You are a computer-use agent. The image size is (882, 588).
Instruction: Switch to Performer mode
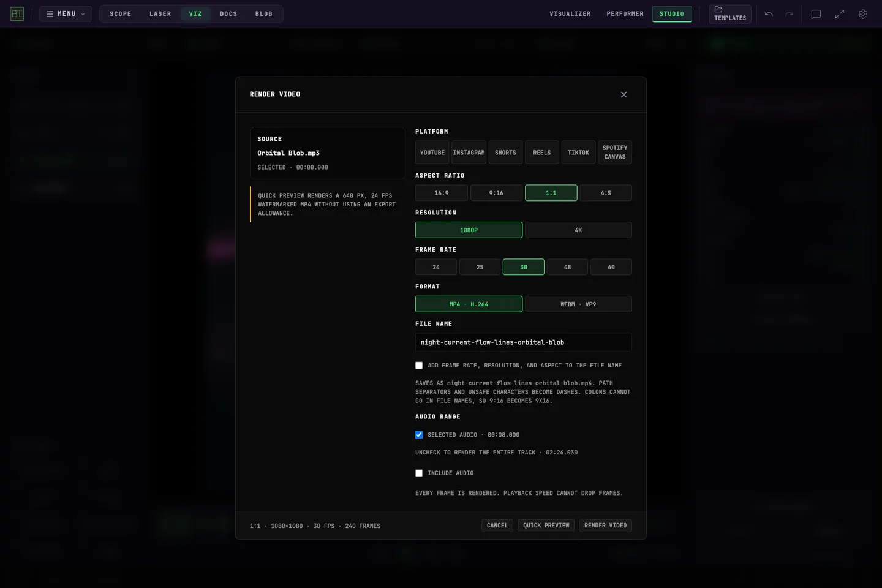tap(625, 13)
